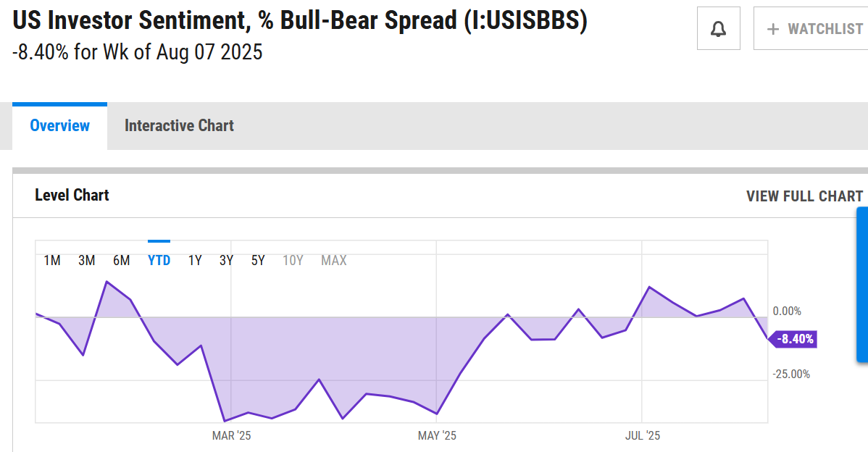Select the 5Y time range
Viewport: 868px width, 452px height.
pos(258,260)
